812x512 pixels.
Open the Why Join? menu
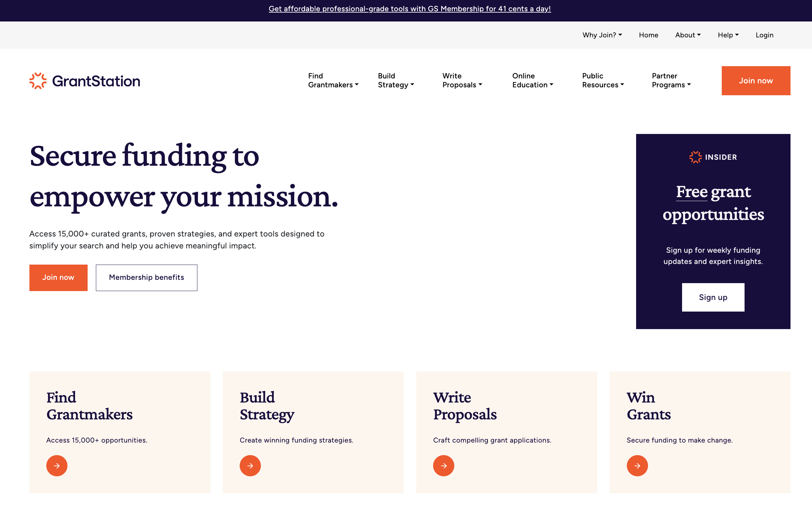click(x=602, y=35)
